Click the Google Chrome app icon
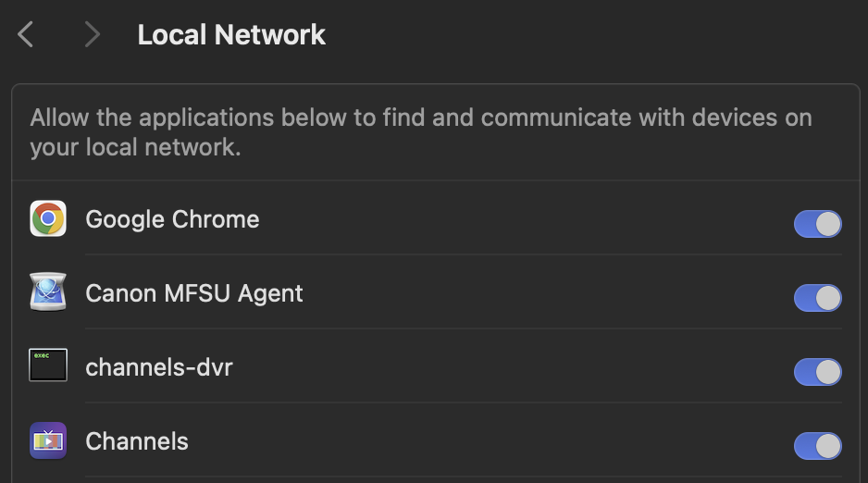The width and height of the screenshot is (868, 483). pyautogui.click(x=48, y=219)
